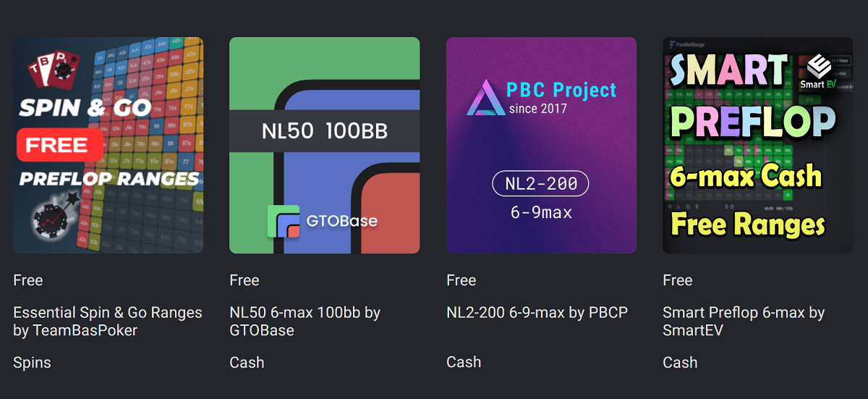868x399 pixels.
Task: Select the Spins category label
Action: [32, 362]
